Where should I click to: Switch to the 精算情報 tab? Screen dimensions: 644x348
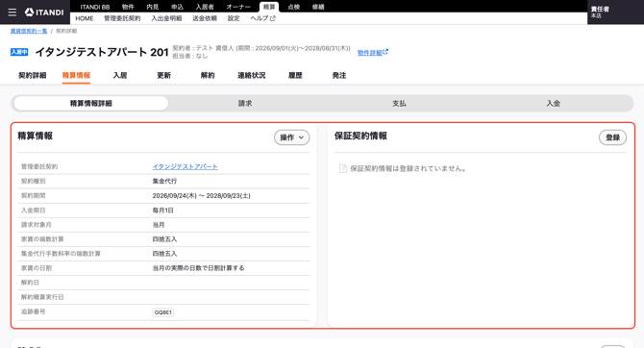tap(76, 76)
